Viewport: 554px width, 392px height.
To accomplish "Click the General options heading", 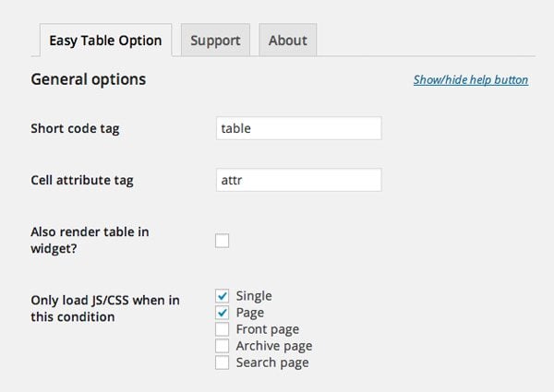I will 89,79.
